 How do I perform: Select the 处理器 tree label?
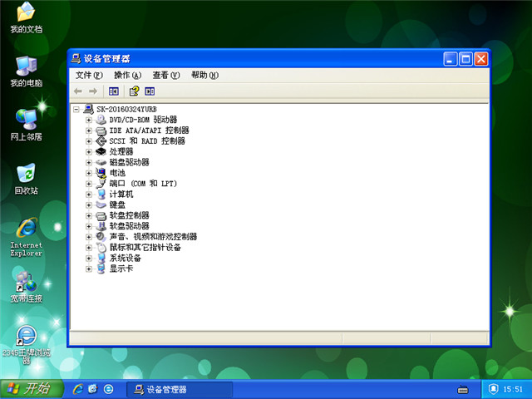(x=121, y=151)
